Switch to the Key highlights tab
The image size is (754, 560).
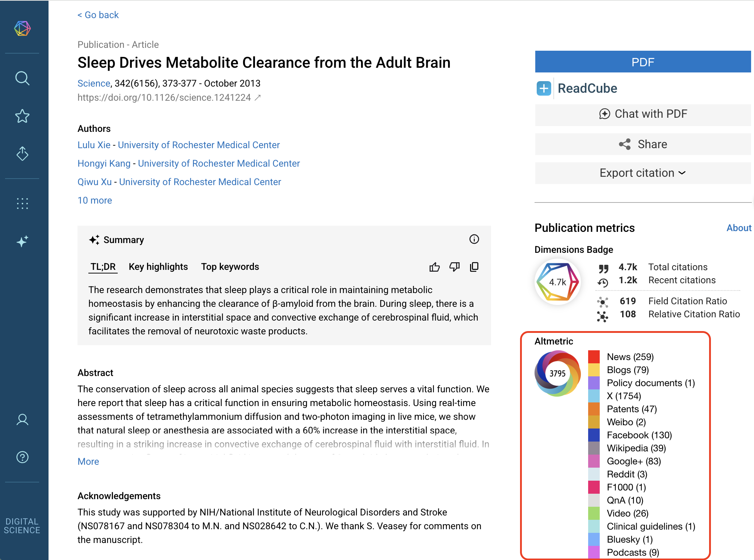[158, 267]
